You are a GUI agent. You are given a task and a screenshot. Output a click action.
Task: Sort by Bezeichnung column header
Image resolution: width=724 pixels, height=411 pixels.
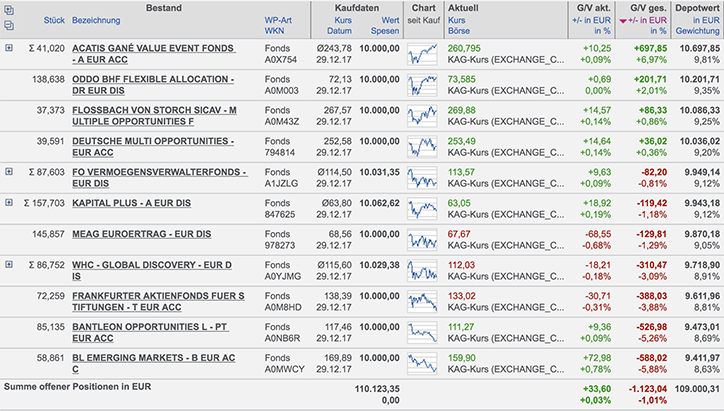click(96, 20)
